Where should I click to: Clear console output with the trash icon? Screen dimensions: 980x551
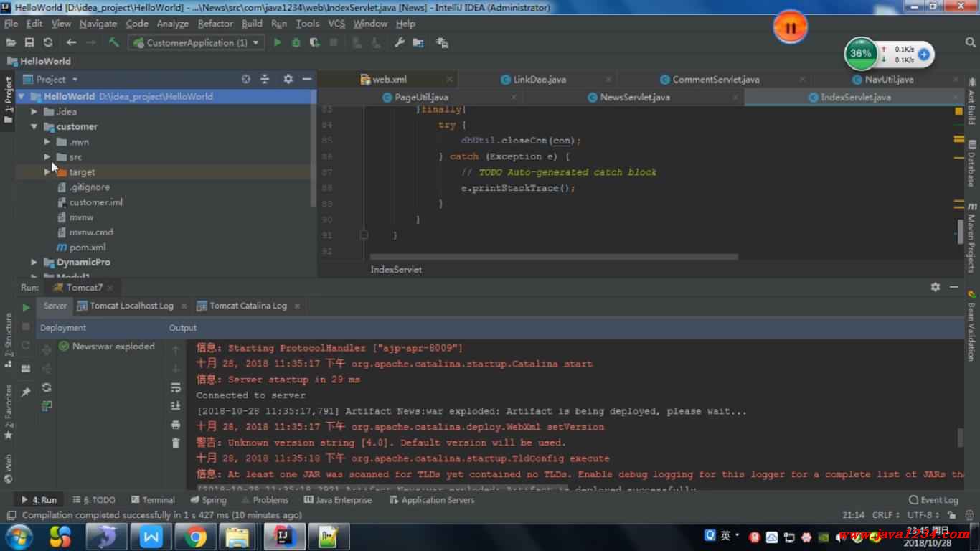(176, 443)
